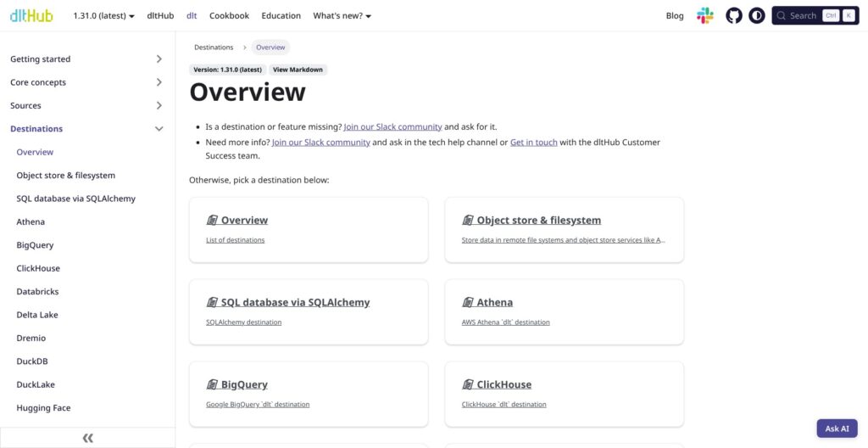The image size is (868, 448).
Task: Click the BigQuery card title
Action: [x=244, y=384]
